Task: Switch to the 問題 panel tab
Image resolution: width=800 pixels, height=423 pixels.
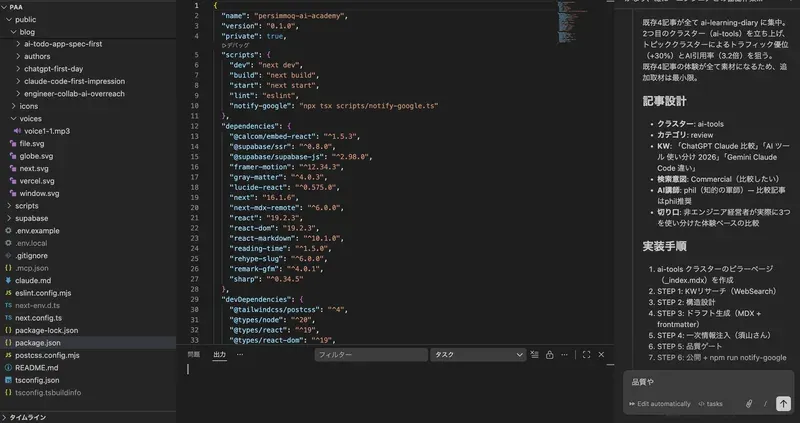Action: (x=194, y=355)
